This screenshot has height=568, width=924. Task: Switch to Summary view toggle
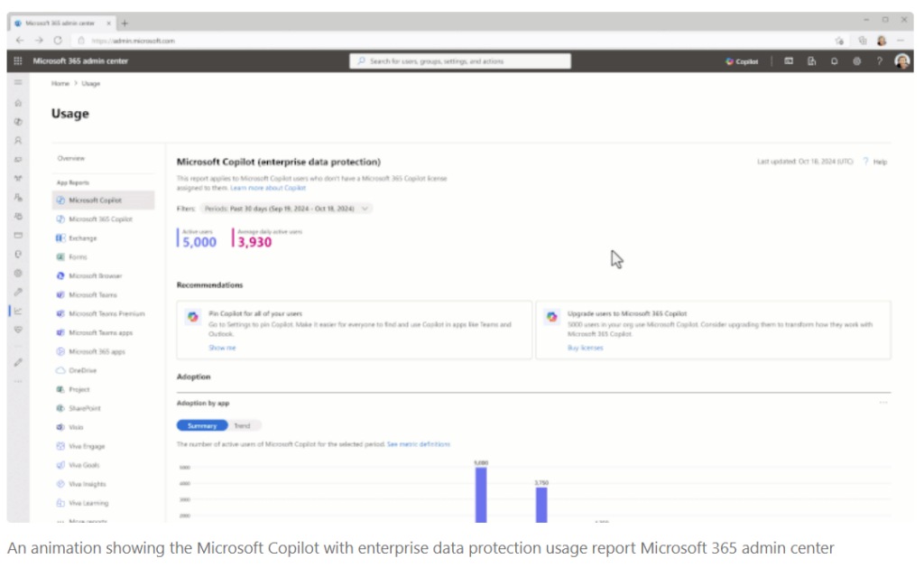pyautogui.click(x=202, y=426)
